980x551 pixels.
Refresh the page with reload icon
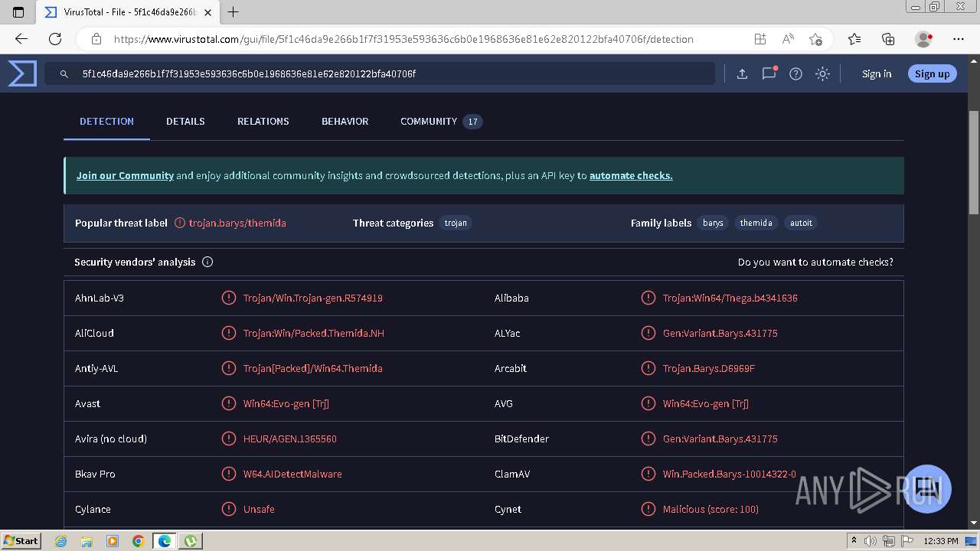pyautogui.click(x=55, y=39)
